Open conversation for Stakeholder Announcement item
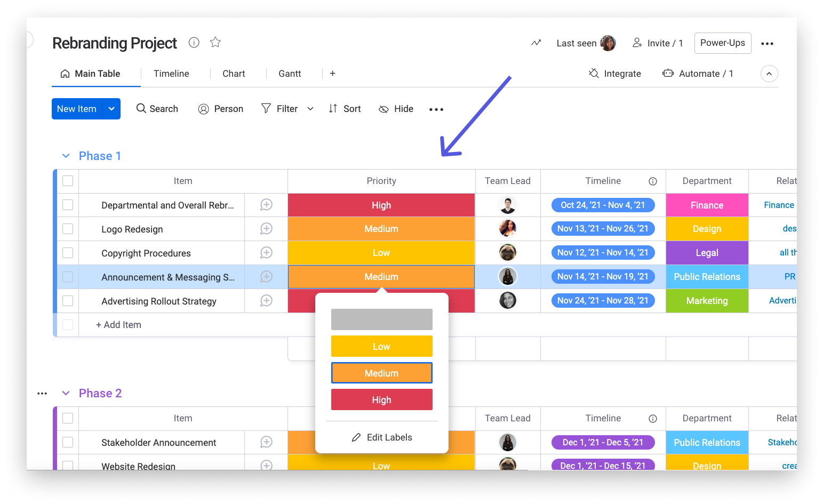 [266, 442]
